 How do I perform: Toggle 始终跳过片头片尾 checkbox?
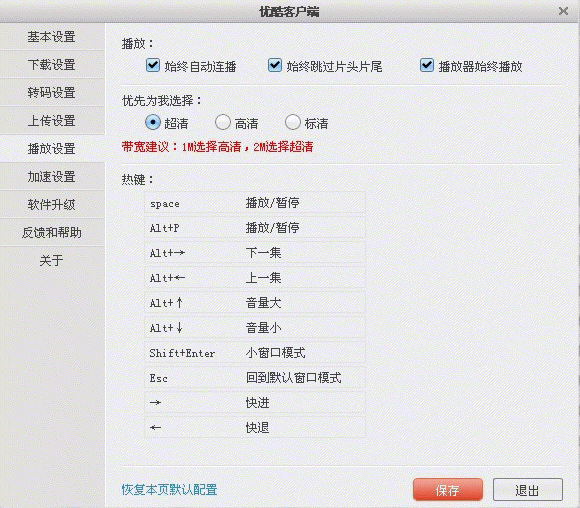click(274, 65)
